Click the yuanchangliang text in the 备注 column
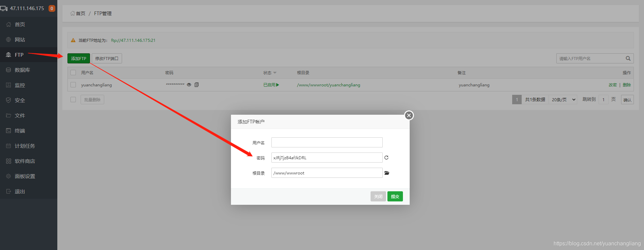The width and height of the screenshot is (644, 250). point(474,85)
